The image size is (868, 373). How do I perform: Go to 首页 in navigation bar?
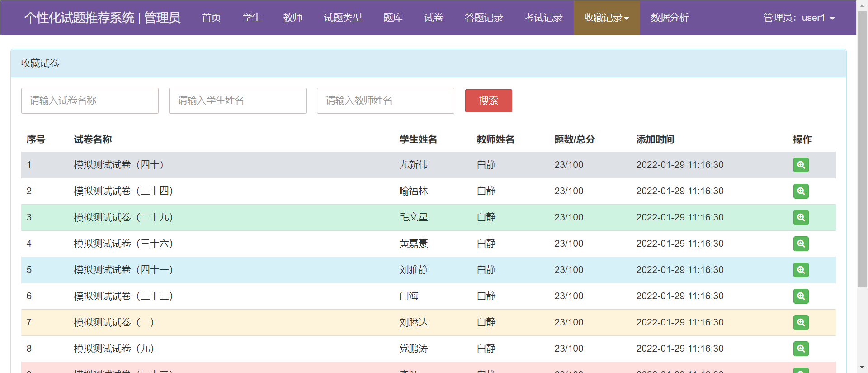point(211,18)
